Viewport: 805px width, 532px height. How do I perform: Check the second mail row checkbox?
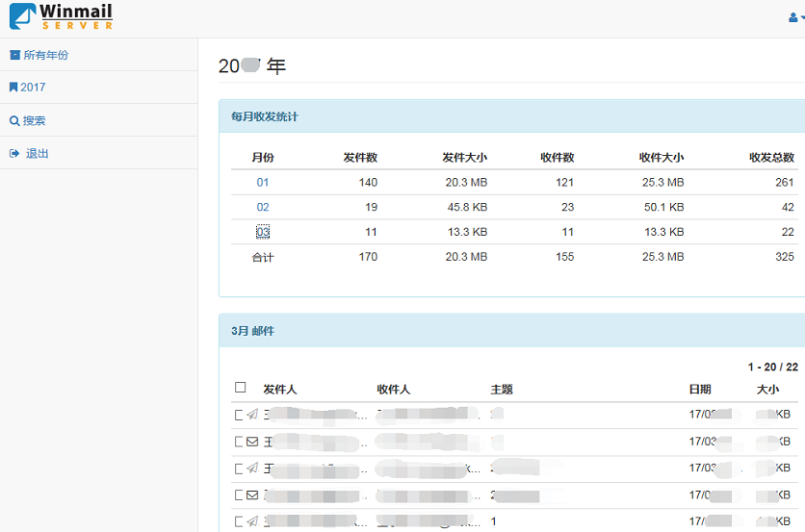pyautogui.click(x=239, y=442)
